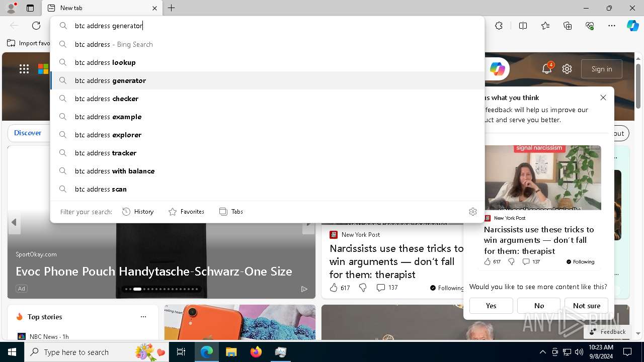Open the Tab actions menu icon

point(30,8)
